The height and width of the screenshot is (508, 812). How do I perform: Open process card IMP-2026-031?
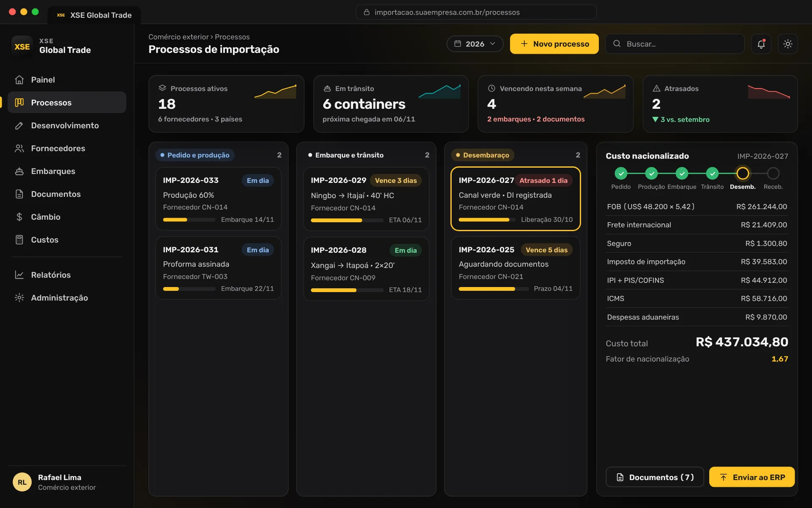click(x=218, y=268)
